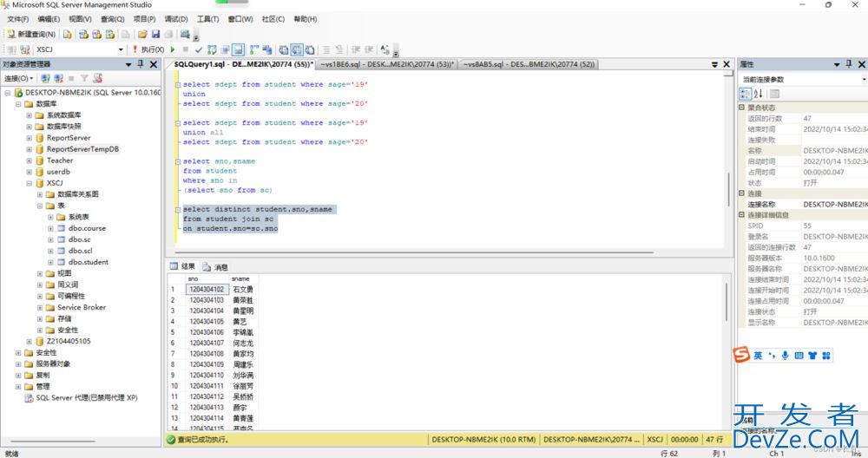Click the alphabetical sort icon in Properties
The width and height of the screenshot is (868, 458).
pos(758,94)
